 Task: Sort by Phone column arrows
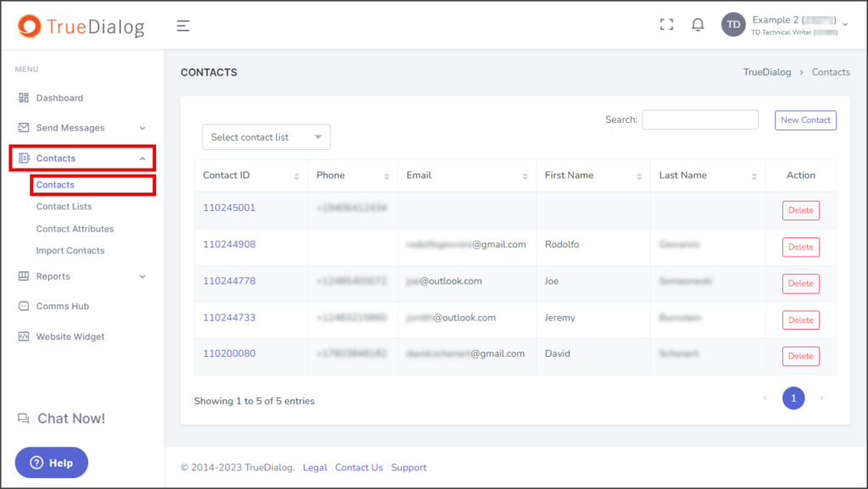coord(387,176)
